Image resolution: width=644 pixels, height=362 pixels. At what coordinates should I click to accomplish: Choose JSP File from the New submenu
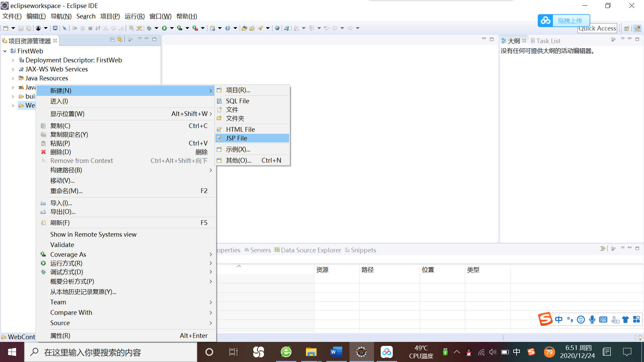click(x=237, y=138)
